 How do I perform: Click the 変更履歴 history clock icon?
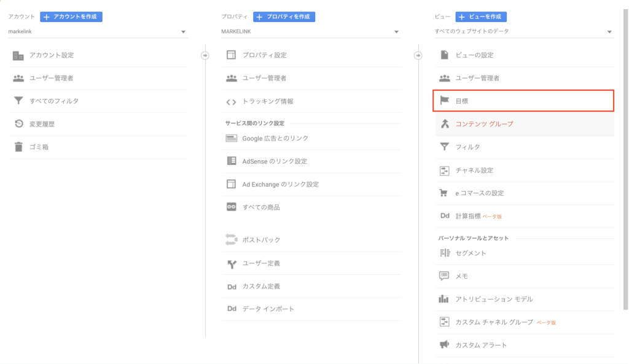tap(18, 124)
